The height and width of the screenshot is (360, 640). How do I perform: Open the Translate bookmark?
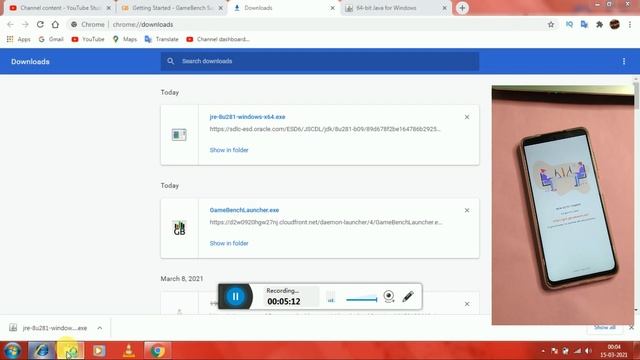[162, 39]
